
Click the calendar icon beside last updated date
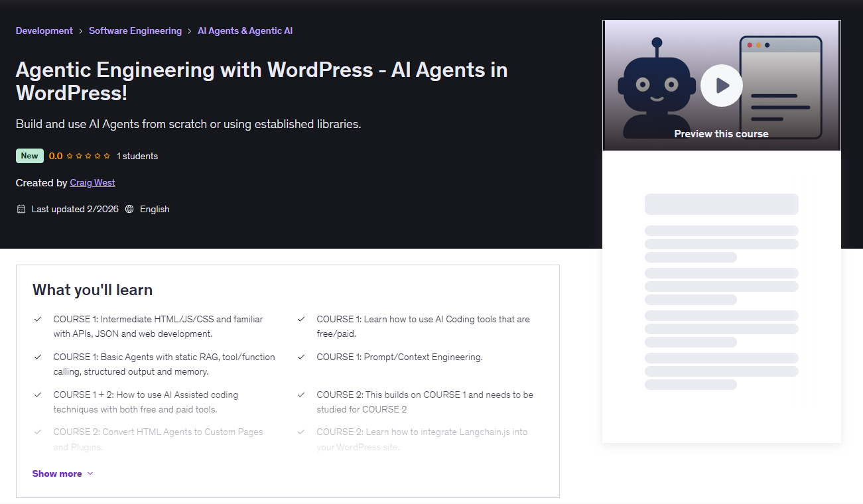pyautogui.click(x=21, y=208)
